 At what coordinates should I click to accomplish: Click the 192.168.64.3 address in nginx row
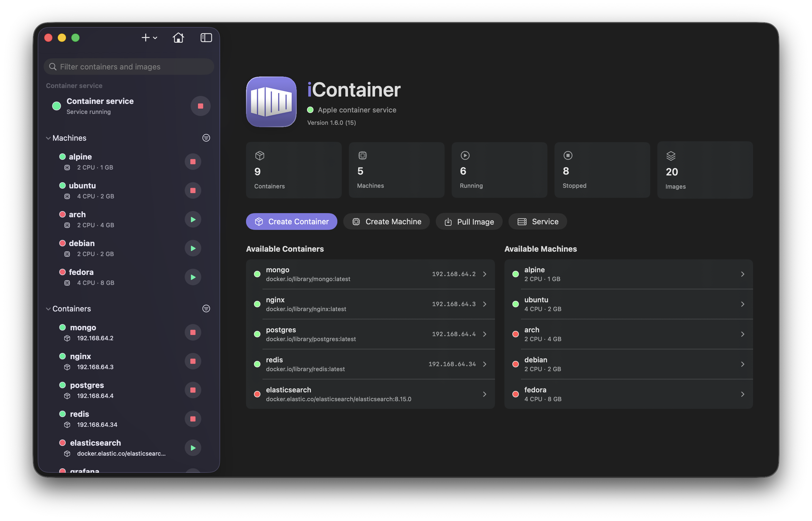point(453,304)
